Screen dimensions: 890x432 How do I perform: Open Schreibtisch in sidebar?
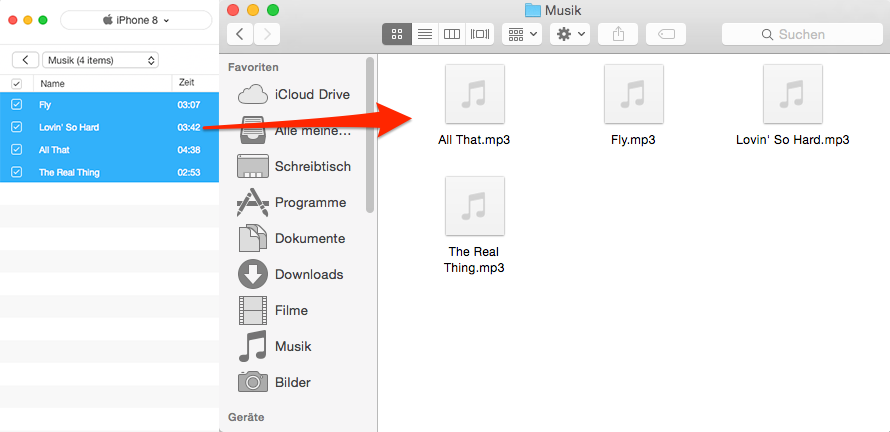293,166
